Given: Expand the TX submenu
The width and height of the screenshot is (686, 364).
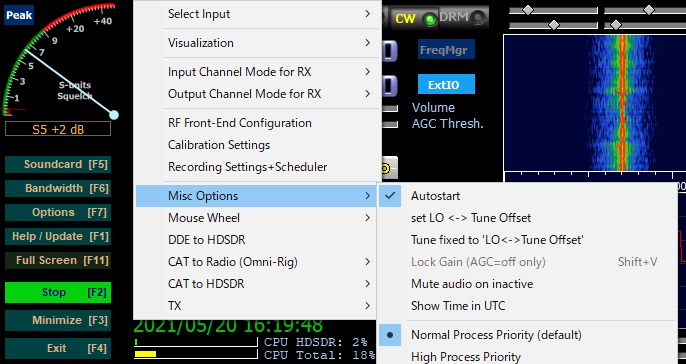Looking at the screenshot, I should 256,305.
